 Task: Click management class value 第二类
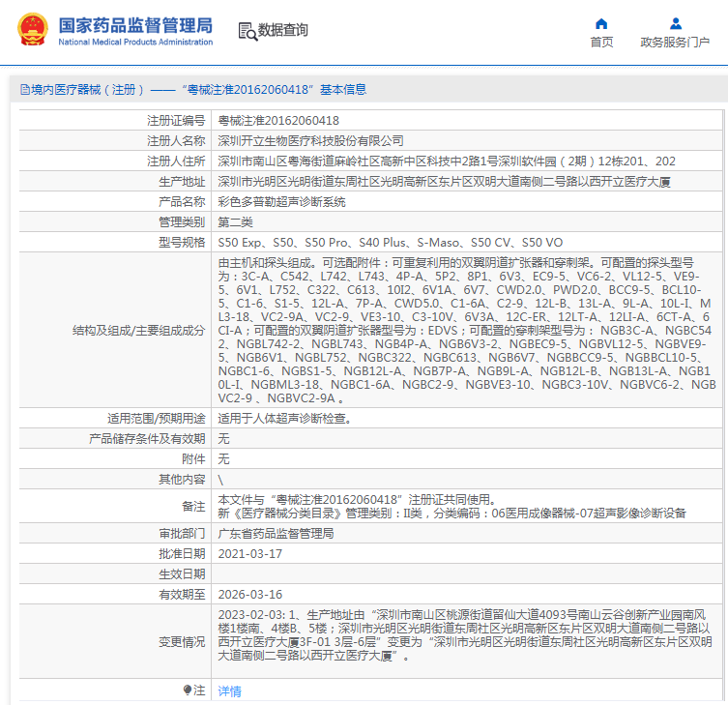(235, 222)
